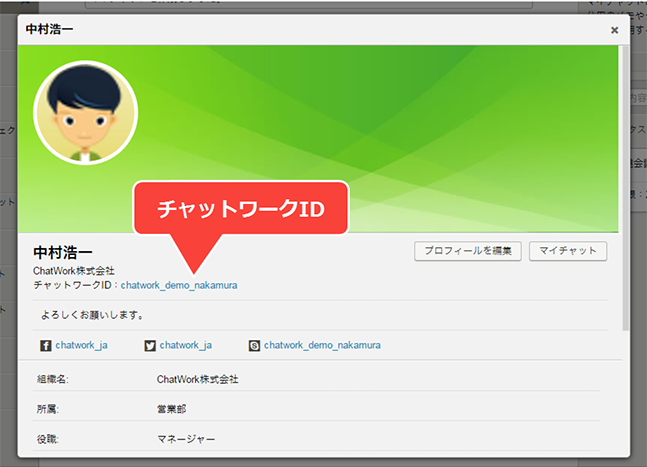
Task: Click the profile avatar picture
Action: [85, 113]
